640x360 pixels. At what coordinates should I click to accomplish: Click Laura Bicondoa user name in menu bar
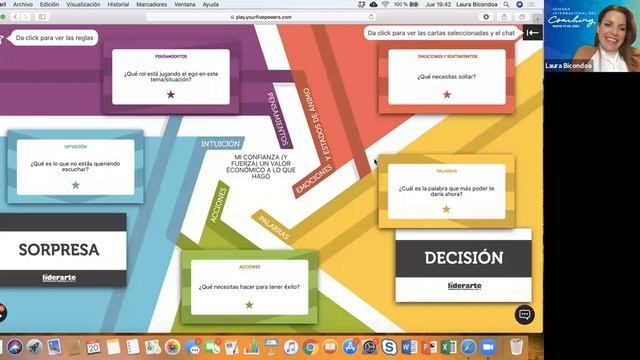pos(476,4)
